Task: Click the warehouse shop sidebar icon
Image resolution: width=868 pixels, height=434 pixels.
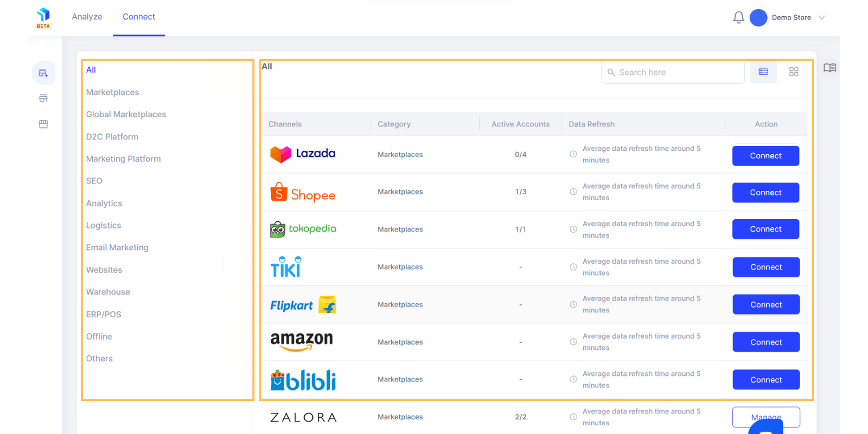Action: 43,124
